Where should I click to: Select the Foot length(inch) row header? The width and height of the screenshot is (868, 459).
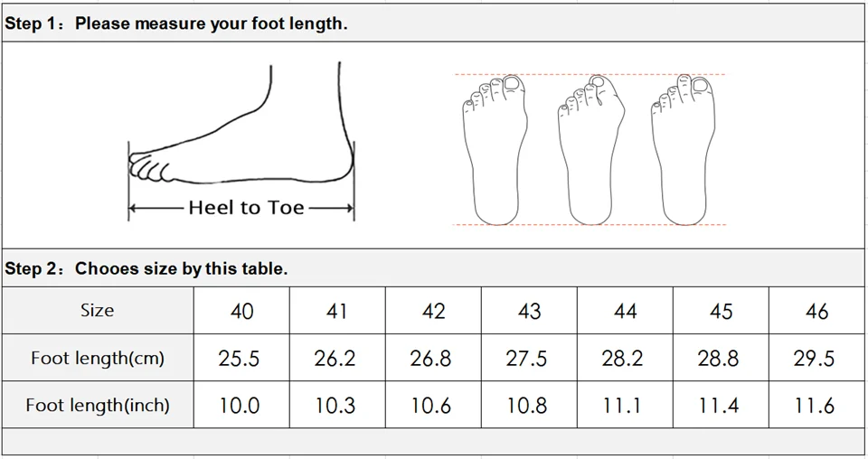pyautogui.click(x=97, y=406)
